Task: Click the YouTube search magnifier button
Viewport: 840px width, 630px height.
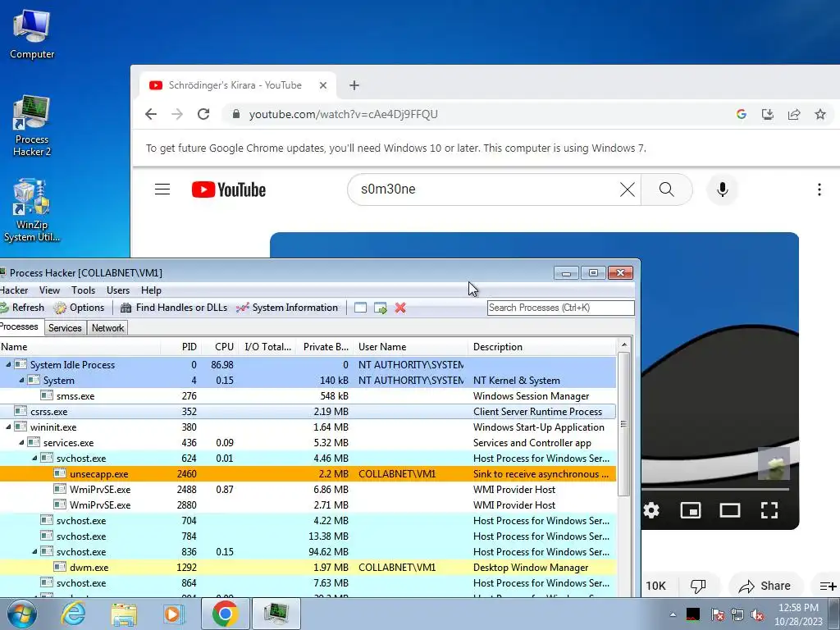Action: (666, 189)
